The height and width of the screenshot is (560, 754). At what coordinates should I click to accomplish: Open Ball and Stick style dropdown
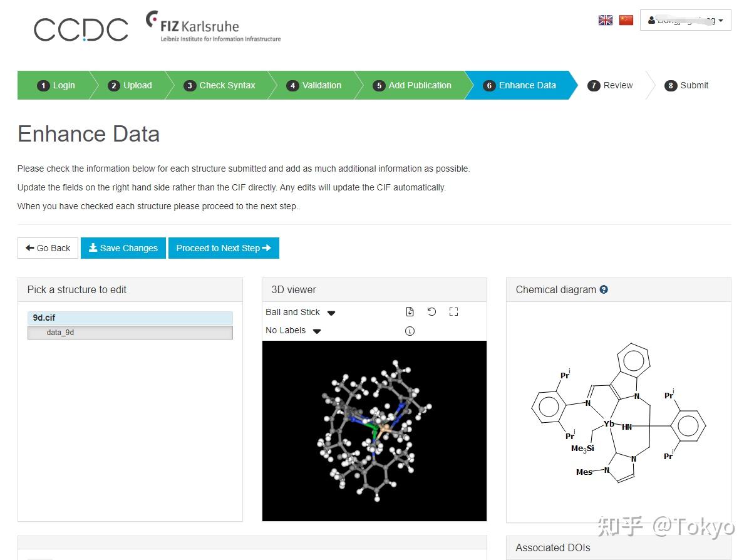tap(301, 312)
